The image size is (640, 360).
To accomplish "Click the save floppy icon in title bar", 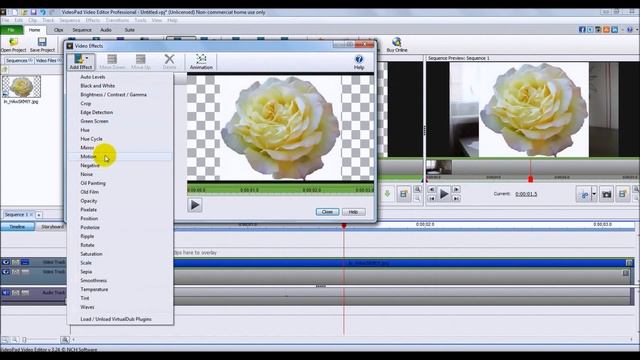I will [x=33, y=12].
